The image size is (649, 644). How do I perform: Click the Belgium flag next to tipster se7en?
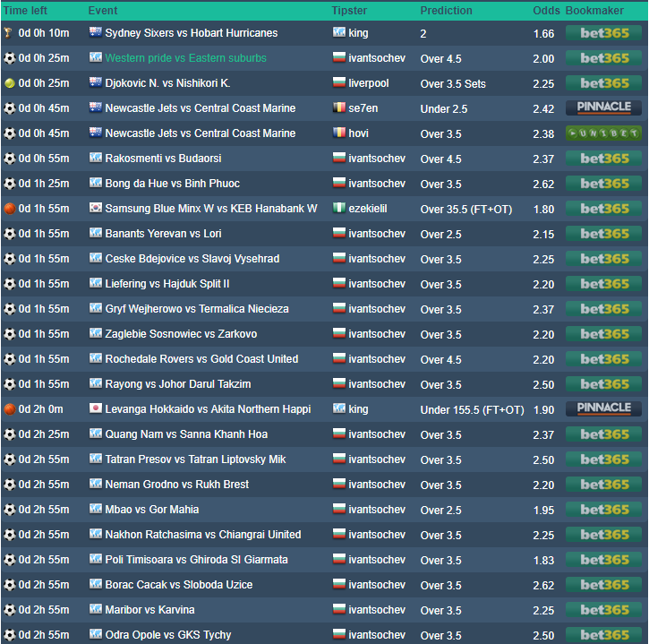[339, 107]
